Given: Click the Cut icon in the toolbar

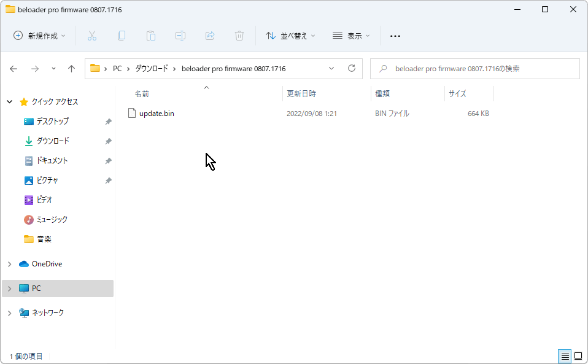Looking at the screenshot, I should (92, 36).
